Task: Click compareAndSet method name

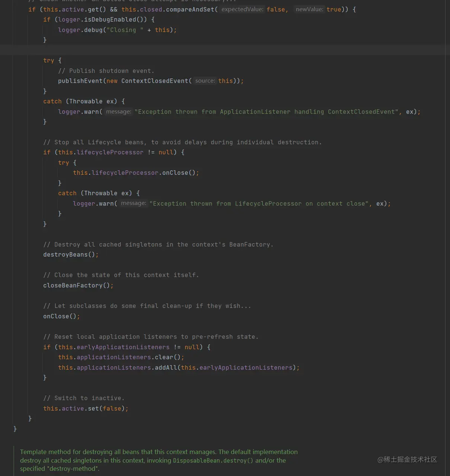Action: pyautogui.click(x=190, y=9)
